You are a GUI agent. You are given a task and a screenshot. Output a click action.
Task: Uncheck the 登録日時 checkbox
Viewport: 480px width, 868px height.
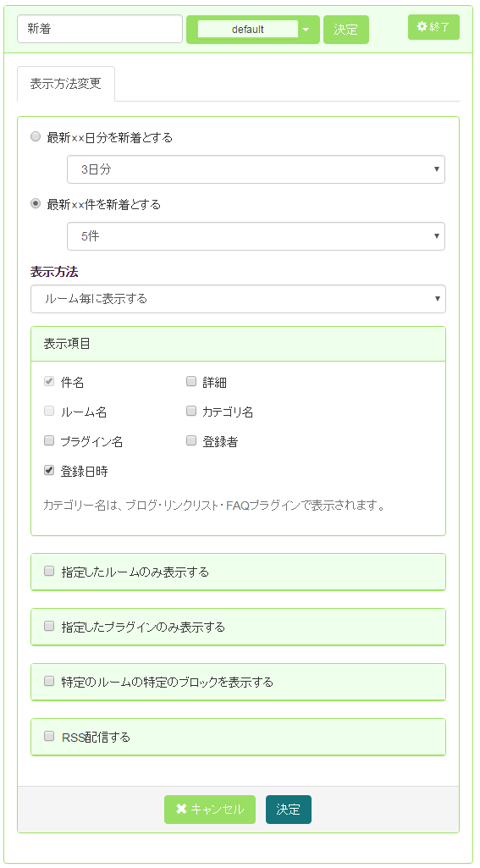[49, 471]
